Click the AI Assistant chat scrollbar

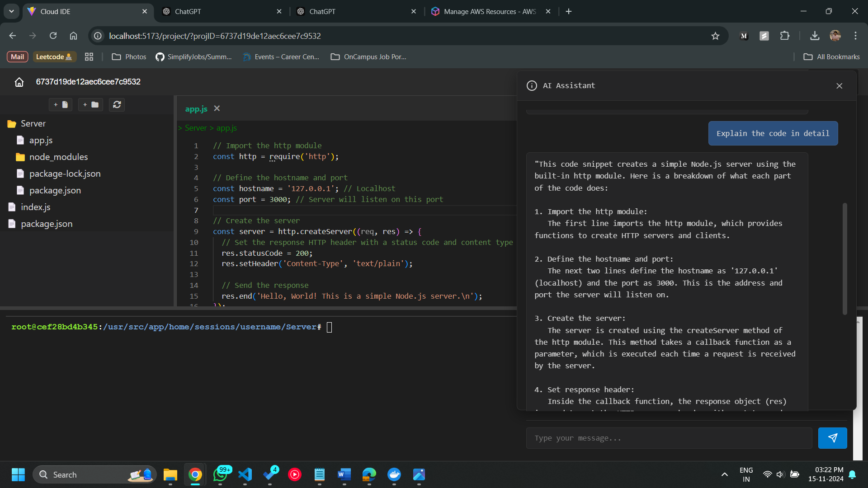coord(844,258)
